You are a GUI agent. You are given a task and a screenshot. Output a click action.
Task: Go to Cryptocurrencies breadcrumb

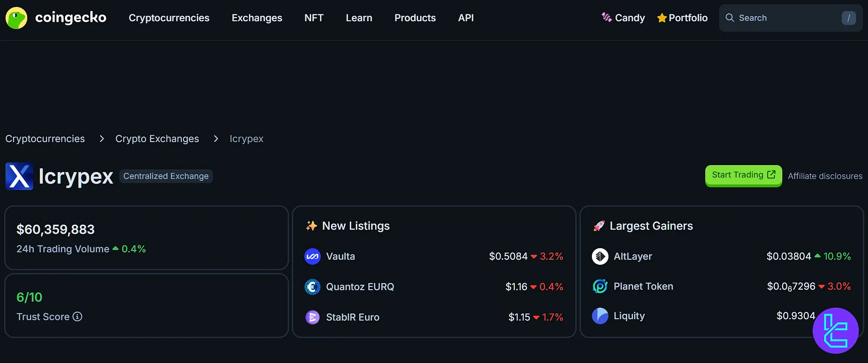(45, 139)
